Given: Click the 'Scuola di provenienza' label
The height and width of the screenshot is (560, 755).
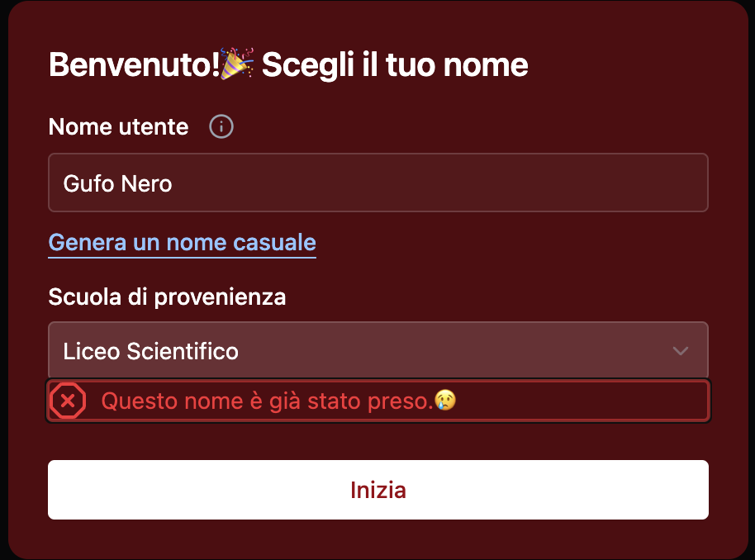Looking at the screenshot, I should (167, 297).
